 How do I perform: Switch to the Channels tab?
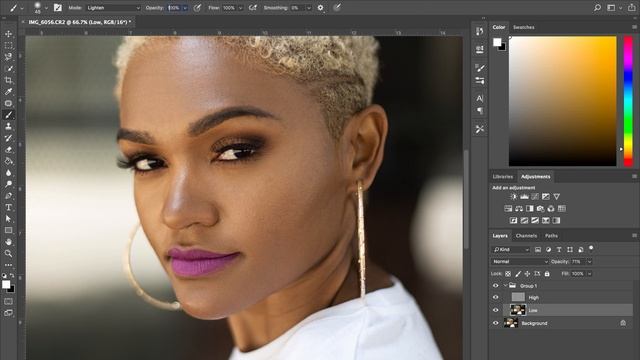click(526, 236)
